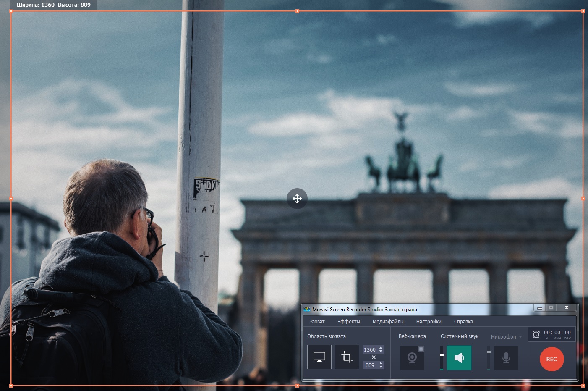Choose the crop capture area tool
The height and width of the screenshot is (391, 588).
[347, 357]
